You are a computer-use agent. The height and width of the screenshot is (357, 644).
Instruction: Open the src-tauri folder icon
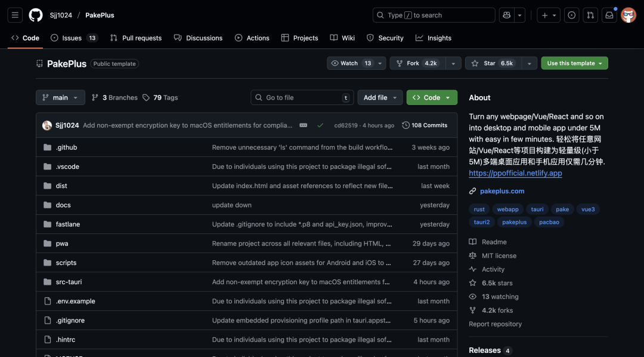click(47, 282)
